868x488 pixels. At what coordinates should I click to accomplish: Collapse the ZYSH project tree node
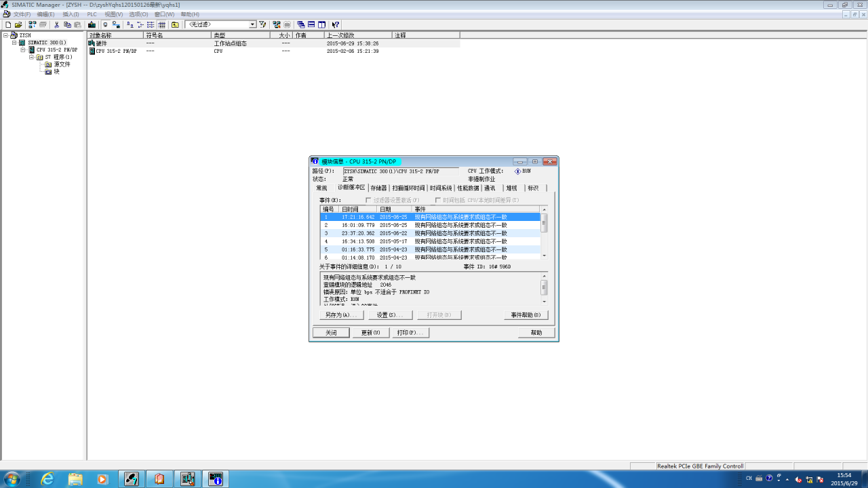pyautogui.click(x=5, y=35)
